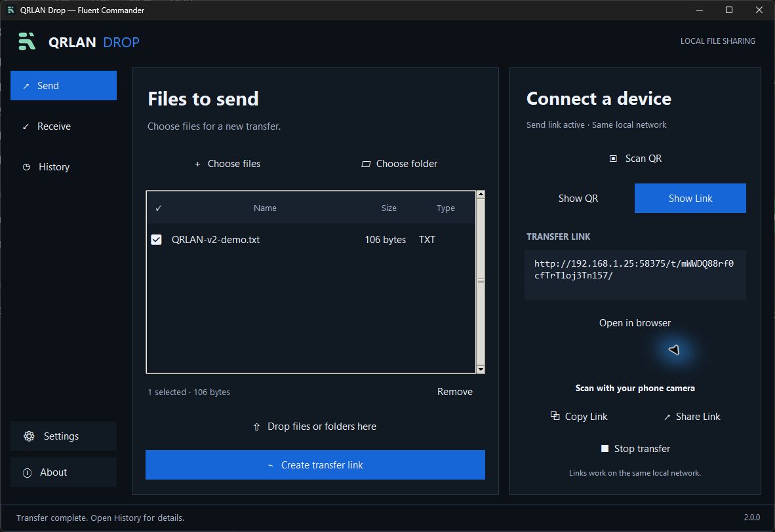Click the folder icon beside Choose folder
The height and width of the screenshot is (532, 775).
[366, 164]
